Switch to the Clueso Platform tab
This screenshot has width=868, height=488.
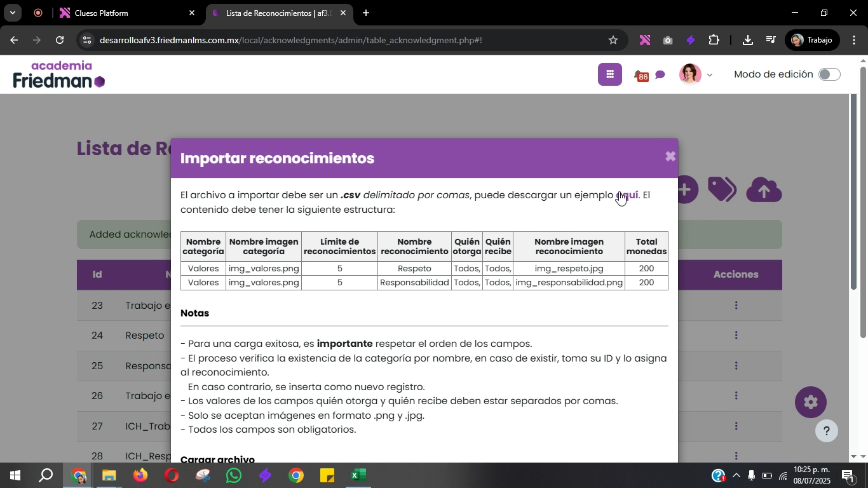pyautogui.click(x=127, y=13)
